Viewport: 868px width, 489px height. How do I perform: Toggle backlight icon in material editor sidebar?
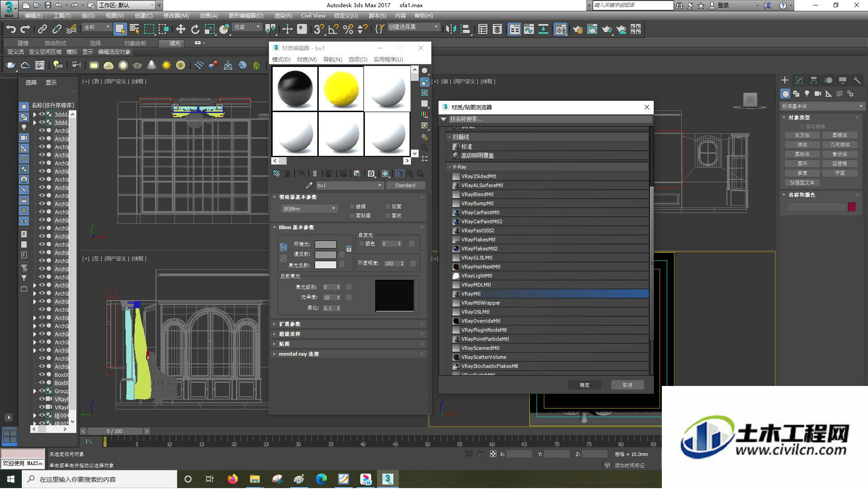pos(425,82)
